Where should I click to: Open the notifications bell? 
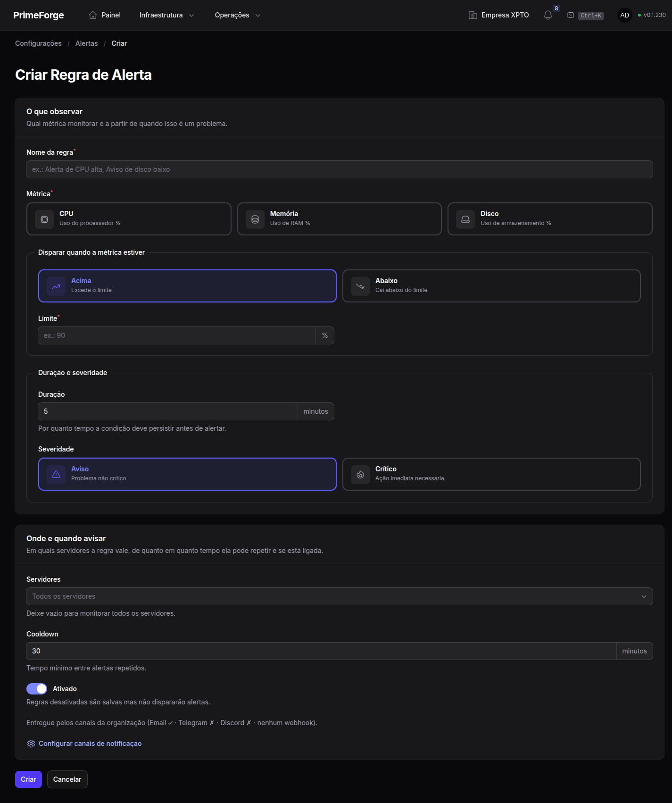548,15
